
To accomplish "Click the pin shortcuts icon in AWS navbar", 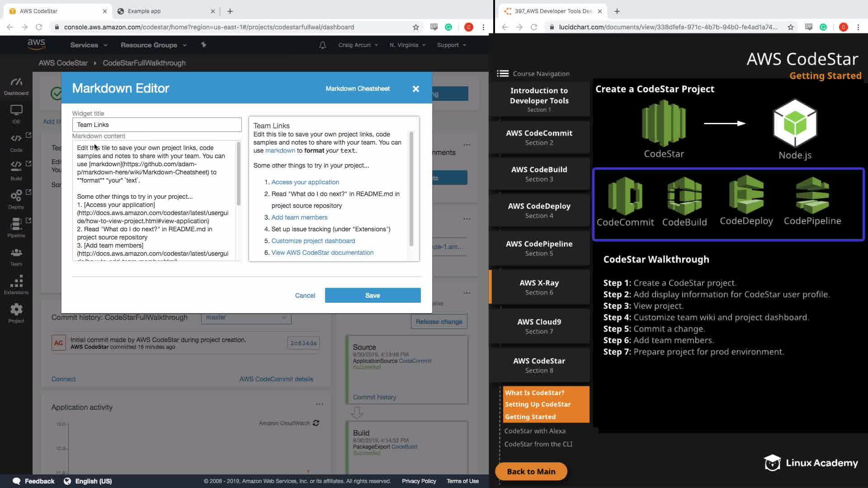I will point(203,45).
